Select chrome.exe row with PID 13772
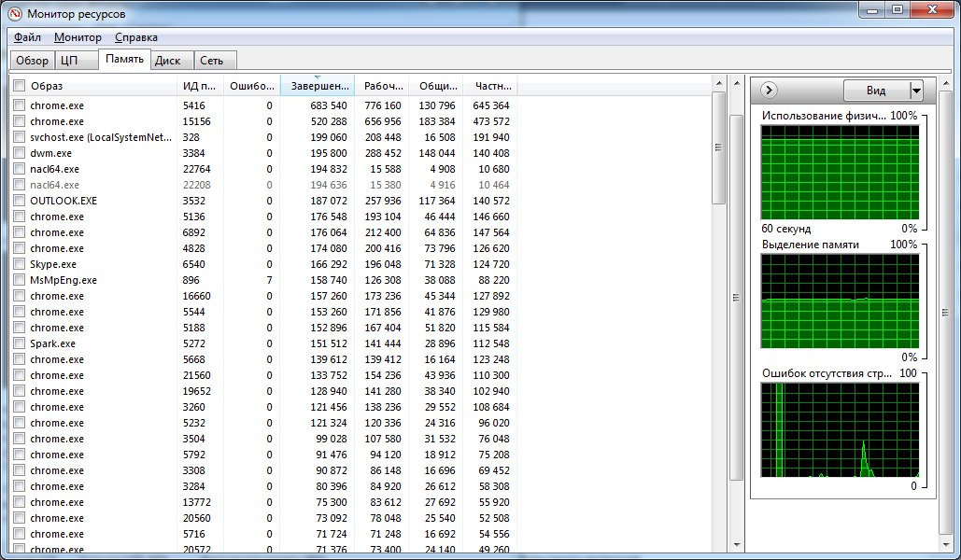 pos(265,502)
